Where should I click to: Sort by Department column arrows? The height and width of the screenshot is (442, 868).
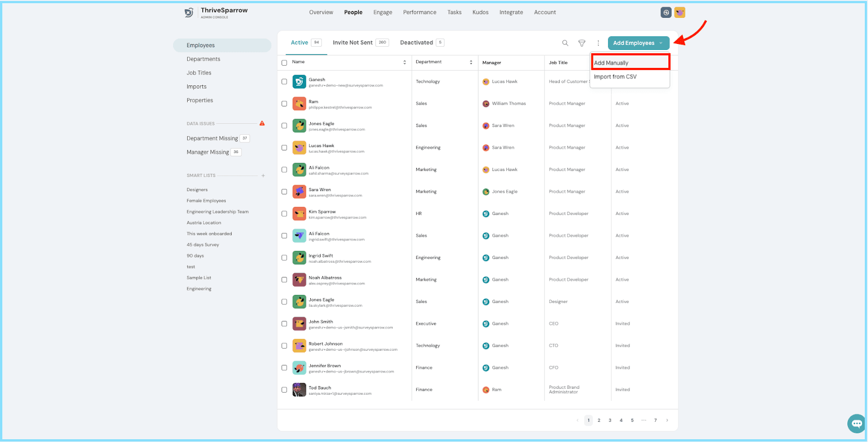click(x=471, y=62)
